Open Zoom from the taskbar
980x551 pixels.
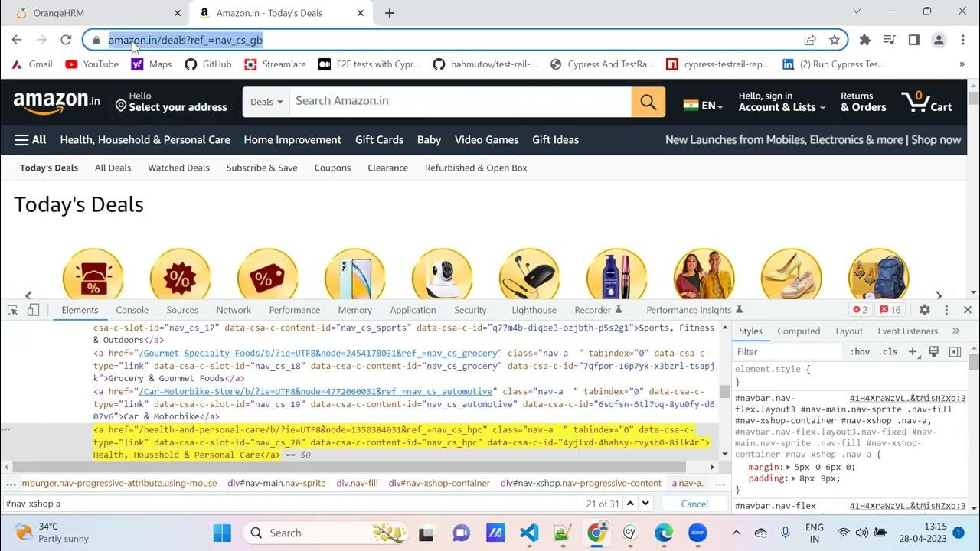[697, 533]
